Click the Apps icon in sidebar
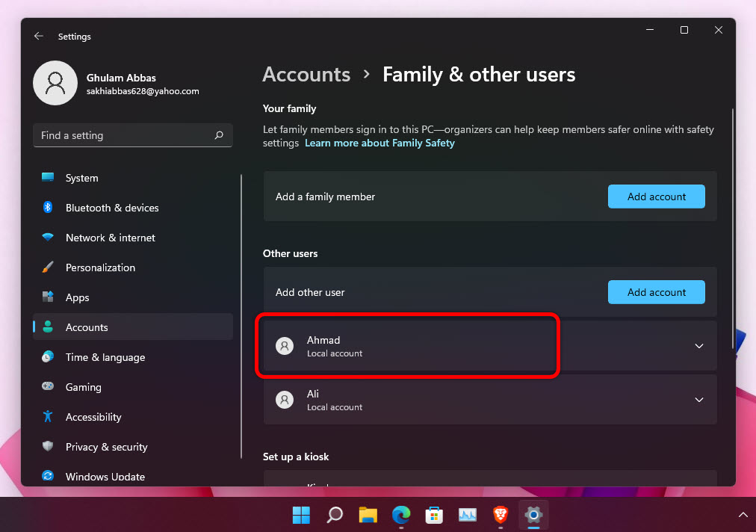Screen dimensions: 756x532 click(48, 297)
